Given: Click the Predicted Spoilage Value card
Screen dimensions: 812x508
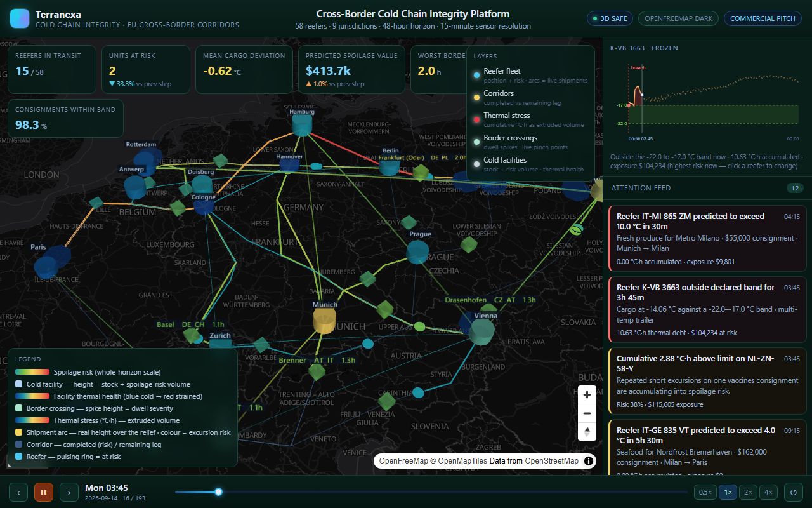Looking at the screenshot, I should pyautogui.click(x=351, y=69).
